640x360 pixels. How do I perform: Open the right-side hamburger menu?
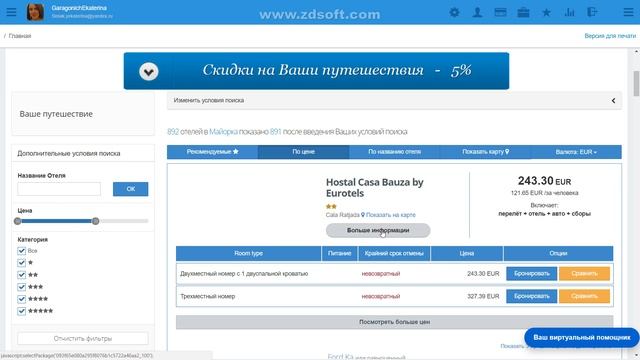point(629,12)
